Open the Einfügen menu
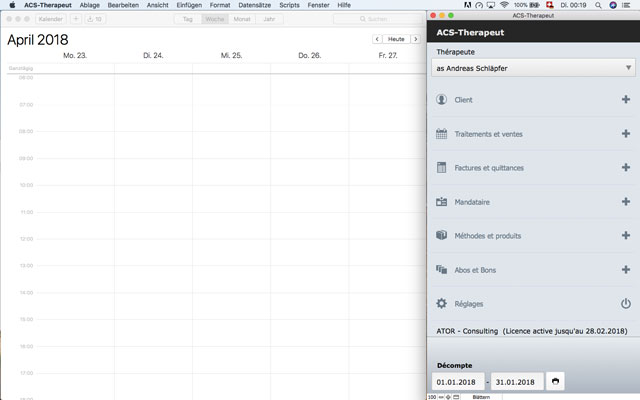640x400 pixels. (189, 5)
